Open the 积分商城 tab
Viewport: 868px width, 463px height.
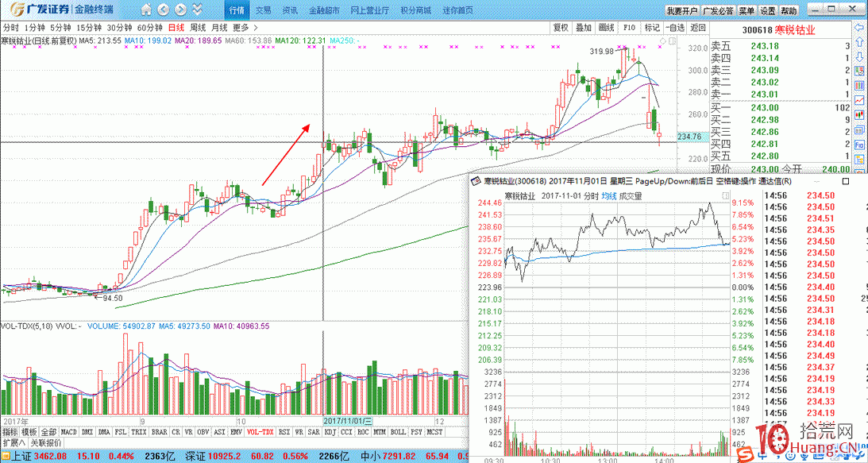pyautogui.click(x=415, y=10)
